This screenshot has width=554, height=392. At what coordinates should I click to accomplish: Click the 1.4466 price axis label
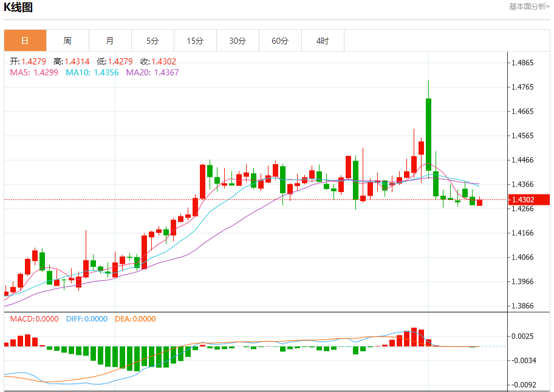(522, 160)
